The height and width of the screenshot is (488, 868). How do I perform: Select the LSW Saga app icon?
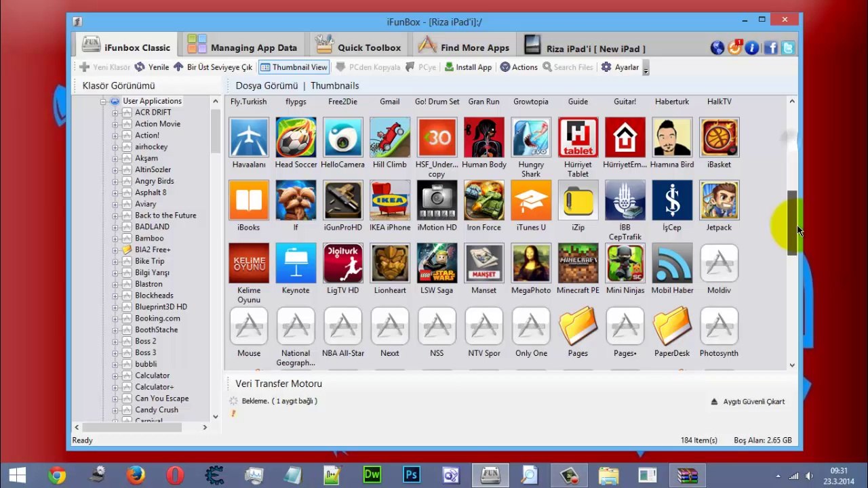coord(437,263)
